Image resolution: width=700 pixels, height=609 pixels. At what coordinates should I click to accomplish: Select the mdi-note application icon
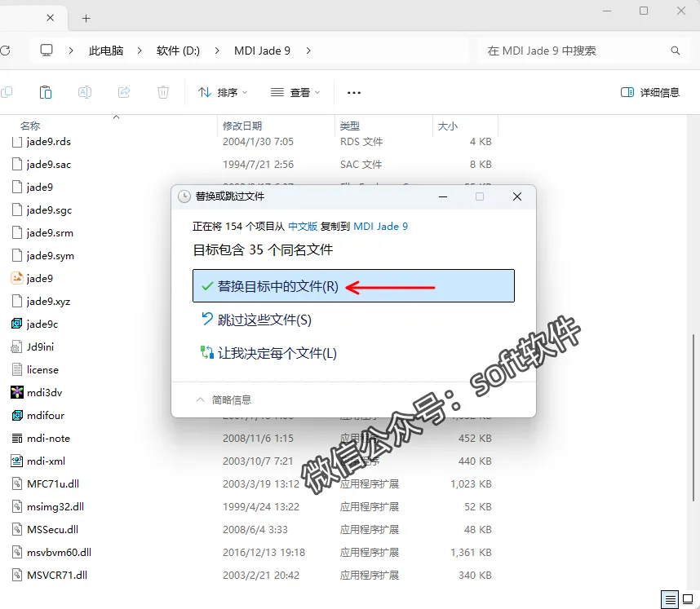[x=16, y=438]
